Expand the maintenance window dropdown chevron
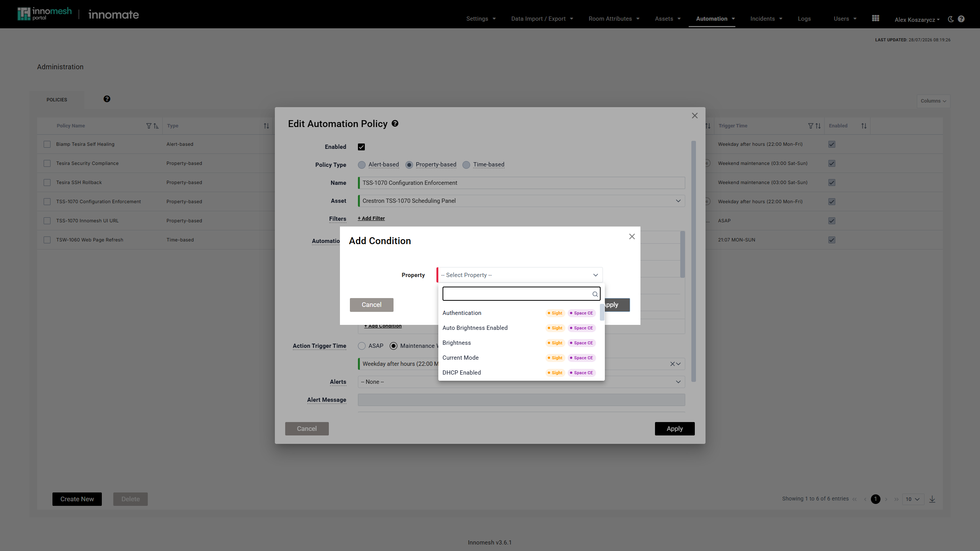Viewport: 980px width, 551px height. point(679,364)
